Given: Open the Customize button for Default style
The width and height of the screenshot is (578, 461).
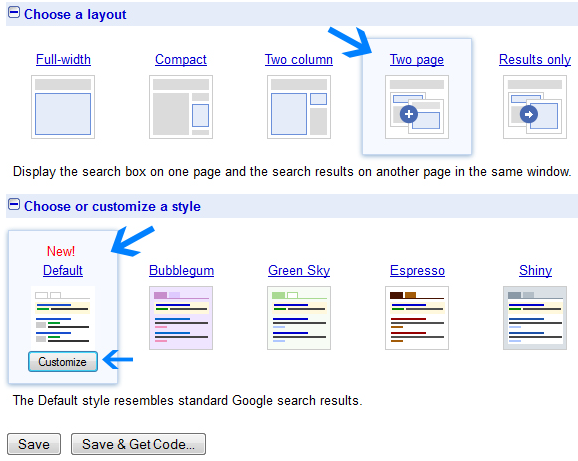Looking at the screenshot, I should pyautogui.click(x=63, y=362).
